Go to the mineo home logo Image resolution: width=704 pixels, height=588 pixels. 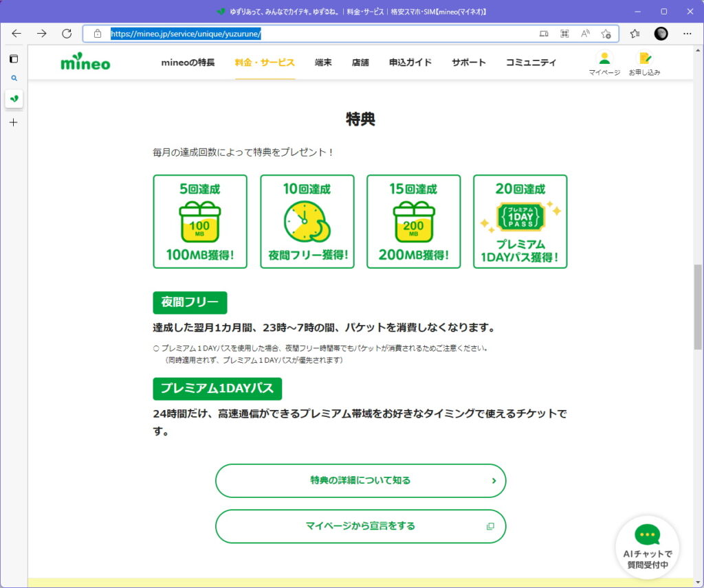pos(85,63)
